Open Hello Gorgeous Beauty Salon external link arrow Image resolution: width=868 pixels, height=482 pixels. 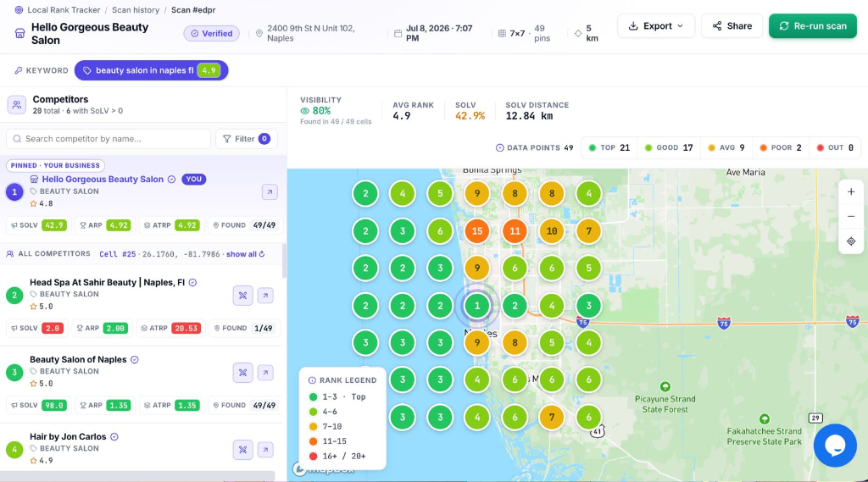(x=270, y=192)
